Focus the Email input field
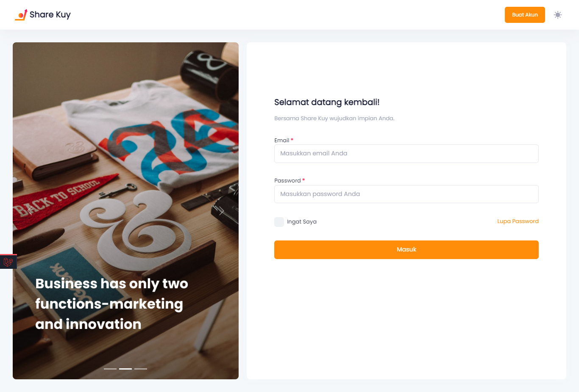 pos(406,154)
